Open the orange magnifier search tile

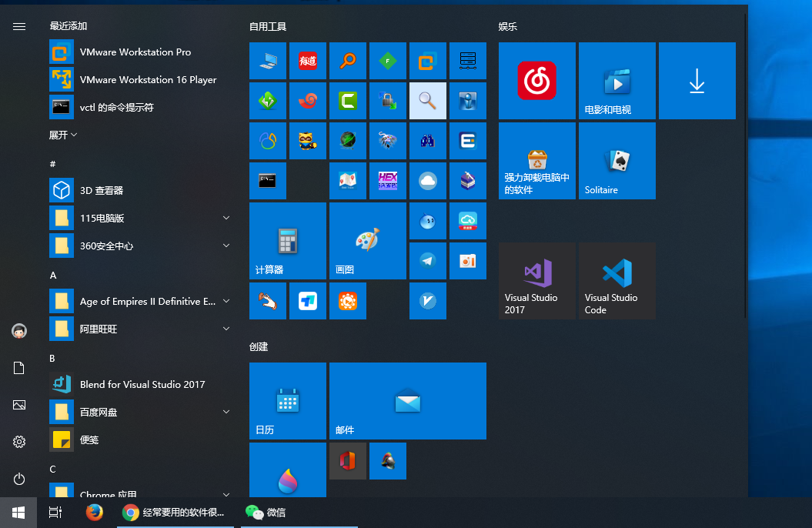tap(347, 61)
